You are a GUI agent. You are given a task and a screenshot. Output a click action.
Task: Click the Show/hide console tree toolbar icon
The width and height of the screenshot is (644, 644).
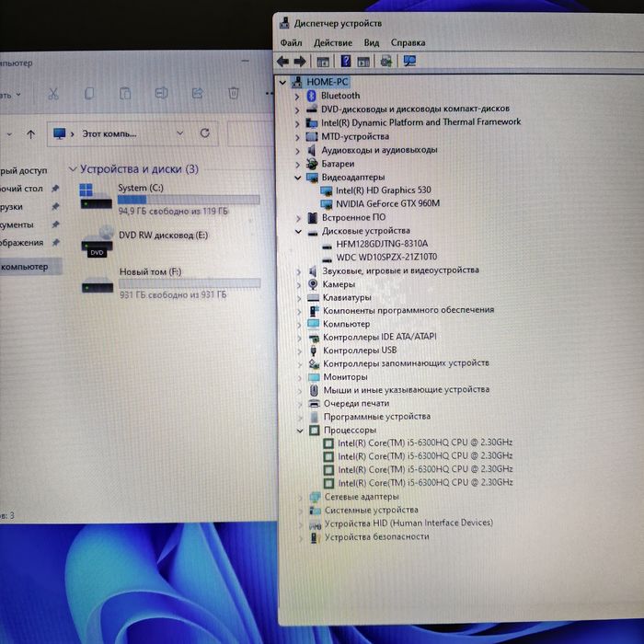pos(323,62)
